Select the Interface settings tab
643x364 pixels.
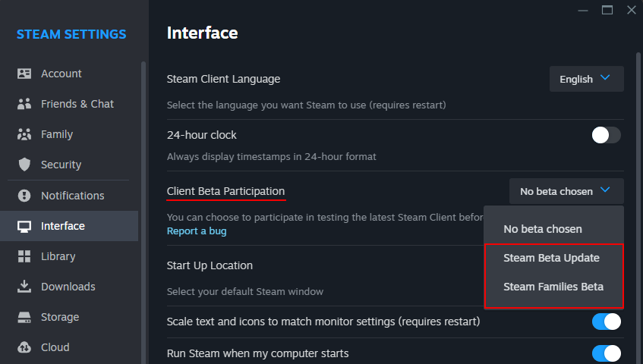point(62,226)
